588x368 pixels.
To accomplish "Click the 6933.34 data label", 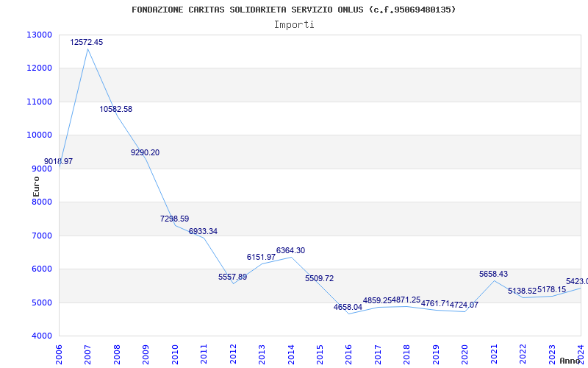I will click(203, 231).
